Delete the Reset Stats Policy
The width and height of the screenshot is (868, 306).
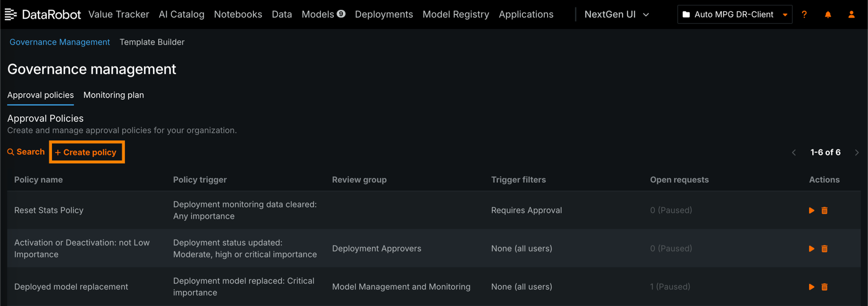[x=825, y=211]
